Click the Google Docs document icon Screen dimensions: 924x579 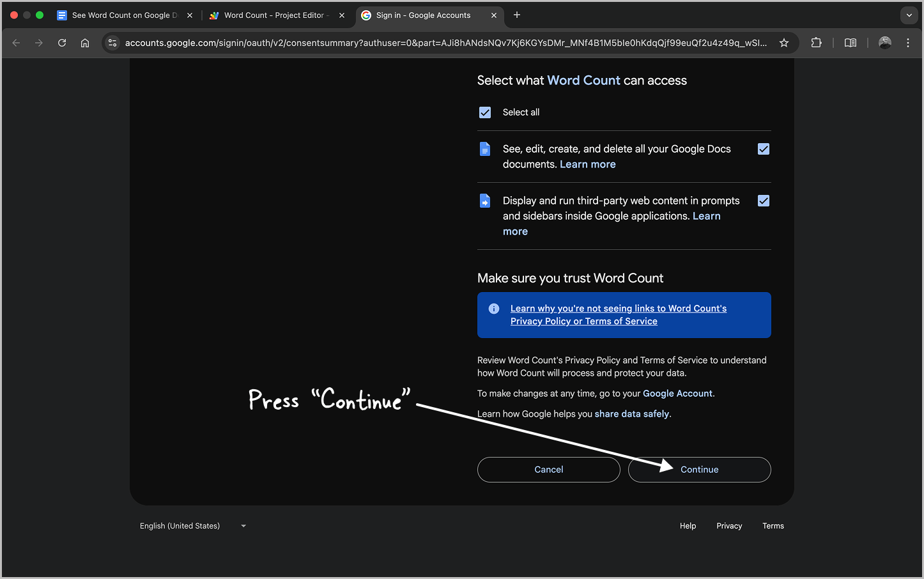pos(484,148)
